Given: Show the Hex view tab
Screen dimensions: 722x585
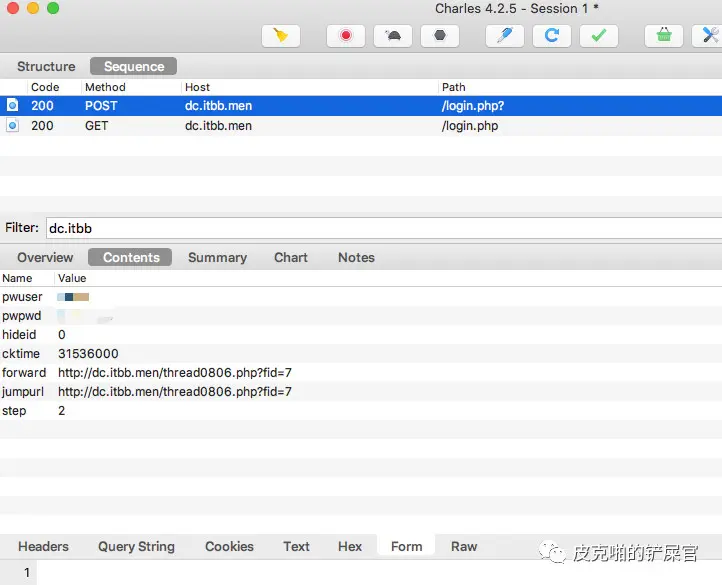Looking at the screenshot, I should pyautogui.click(x=350, y=546).
